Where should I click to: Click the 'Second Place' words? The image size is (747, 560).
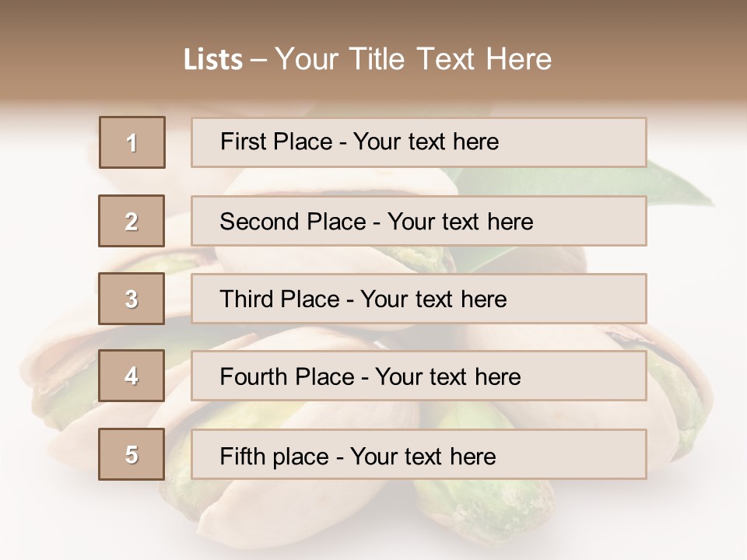[x=293, y=222]
